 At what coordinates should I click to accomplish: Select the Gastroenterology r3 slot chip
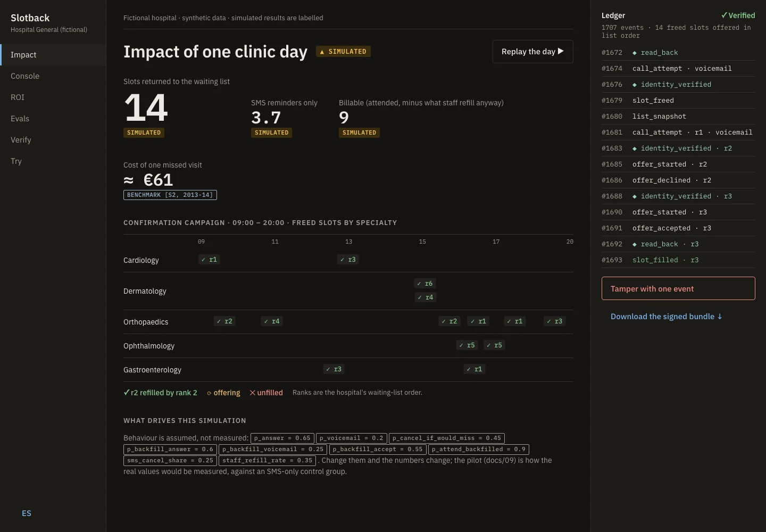click(x=334, y=369)
